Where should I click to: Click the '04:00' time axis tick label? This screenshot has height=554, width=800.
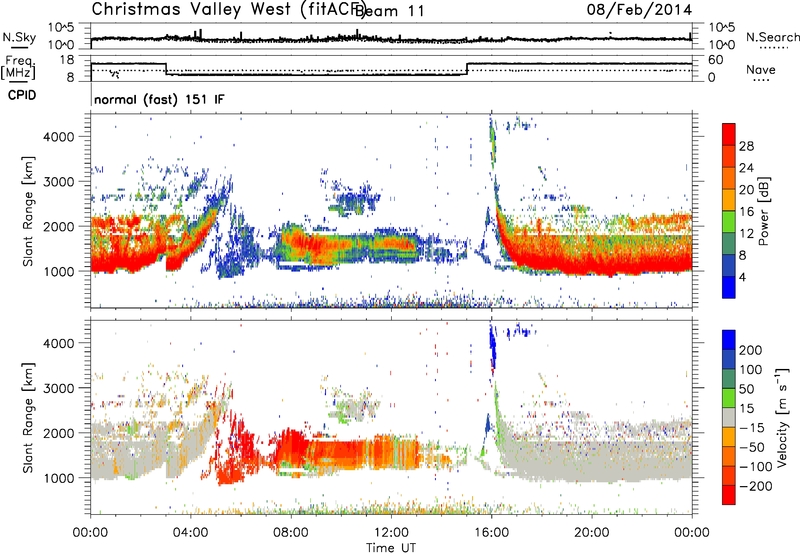190,533
